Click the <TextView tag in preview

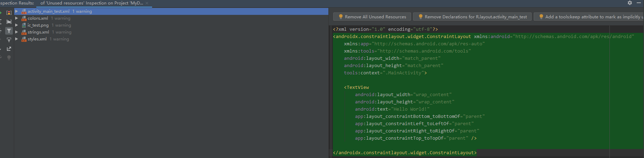(x=356, y=87)
